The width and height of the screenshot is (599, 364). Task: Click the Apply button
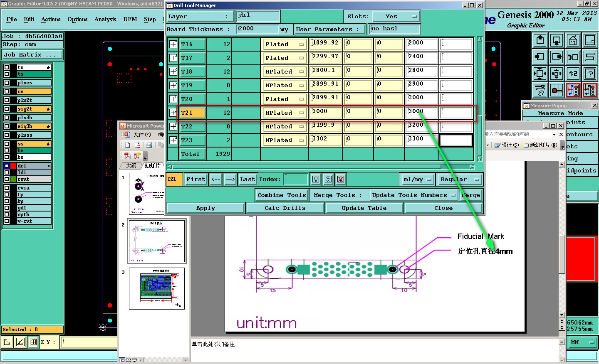pyautogui.click(x=205, y=208)
